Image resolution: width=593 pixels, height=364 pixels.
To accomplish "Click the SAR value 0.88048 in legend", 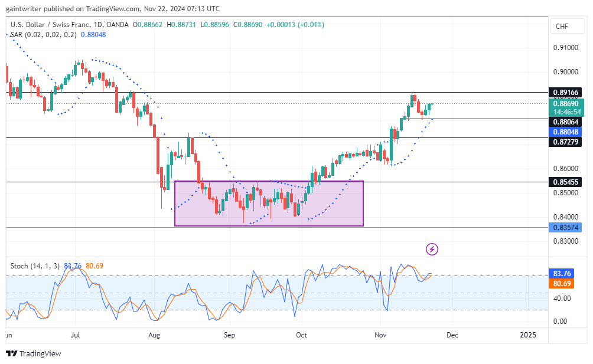I will pyautogui.click(x=93, y=35).
